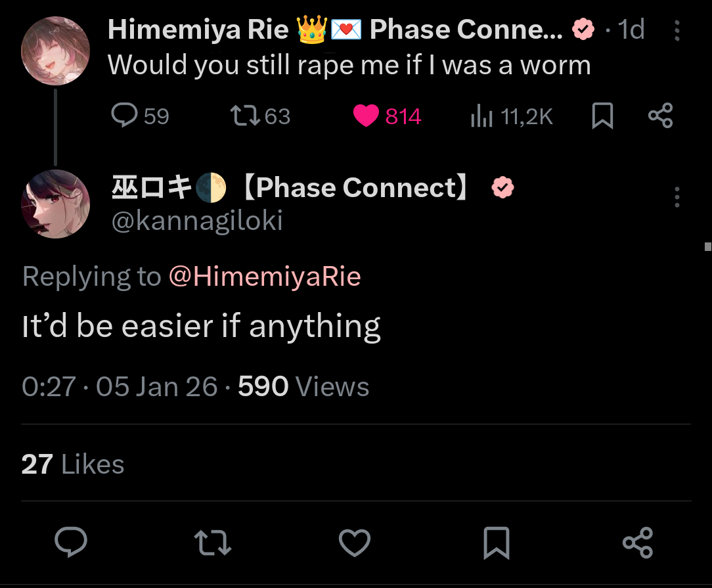712x588 pixels.
Task: Open more options for Himemiya Rie's post
Action: (677, 30)
